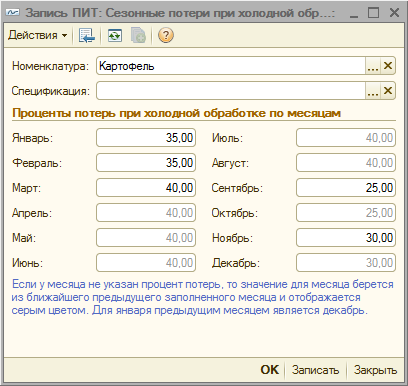Click the Номенклатура field showing Картофель

231,66
